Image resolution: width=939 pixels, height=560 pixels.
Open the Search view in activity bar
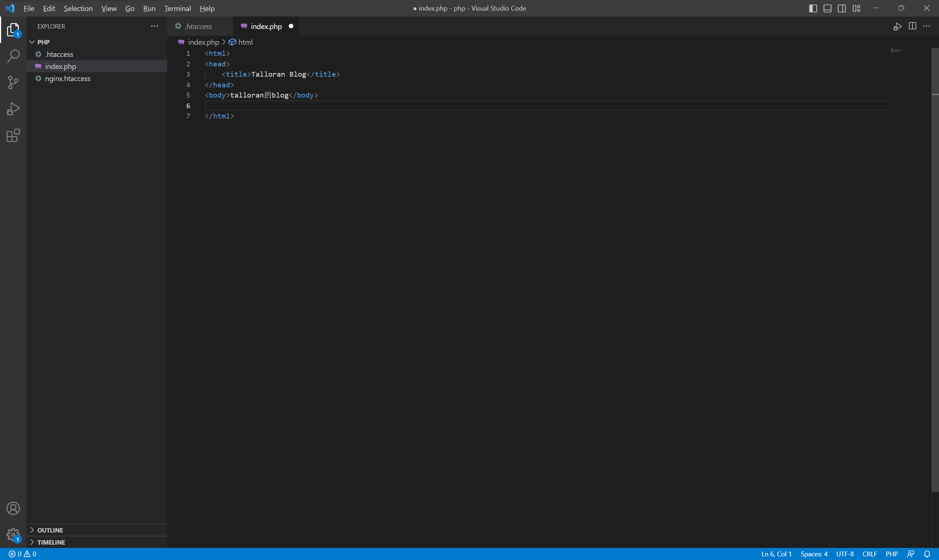tap(13, 56)
